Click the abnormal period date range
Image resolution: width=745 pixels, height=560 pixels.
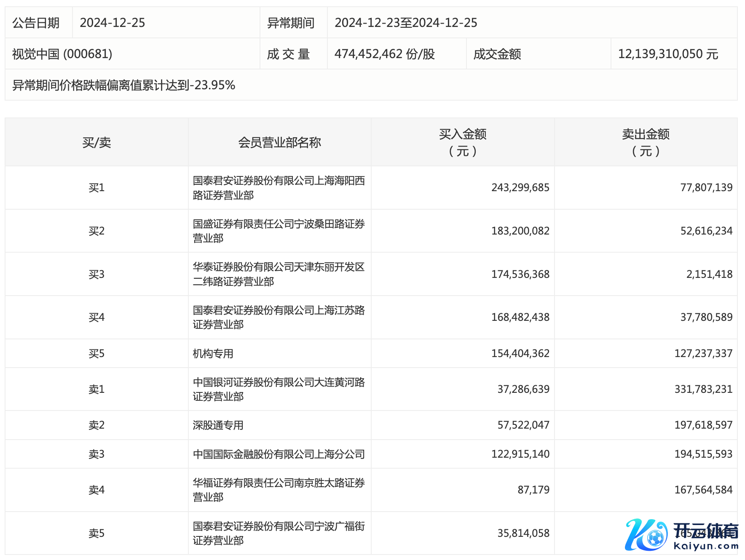[406, 23]
